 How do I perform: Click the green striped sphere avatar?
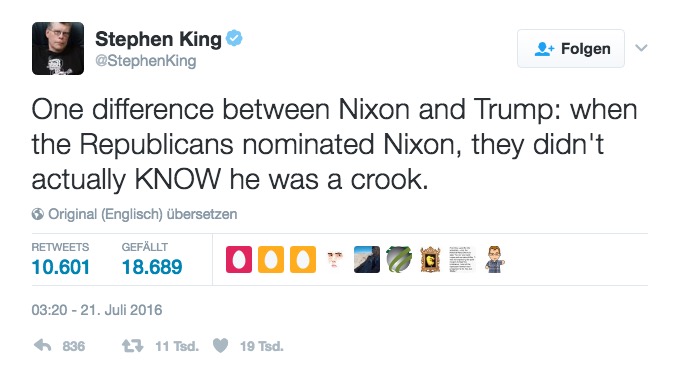pyautogui.click(x=399, y=259)
